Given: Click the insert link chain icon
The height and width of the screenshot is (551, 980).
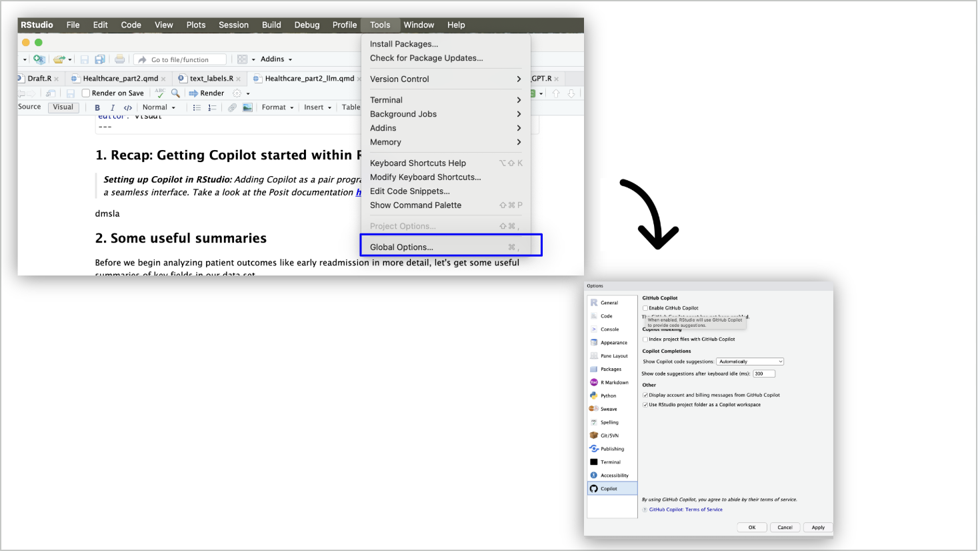Looking at the screenshot, I should pyautogui.click(x=232, y=107).
